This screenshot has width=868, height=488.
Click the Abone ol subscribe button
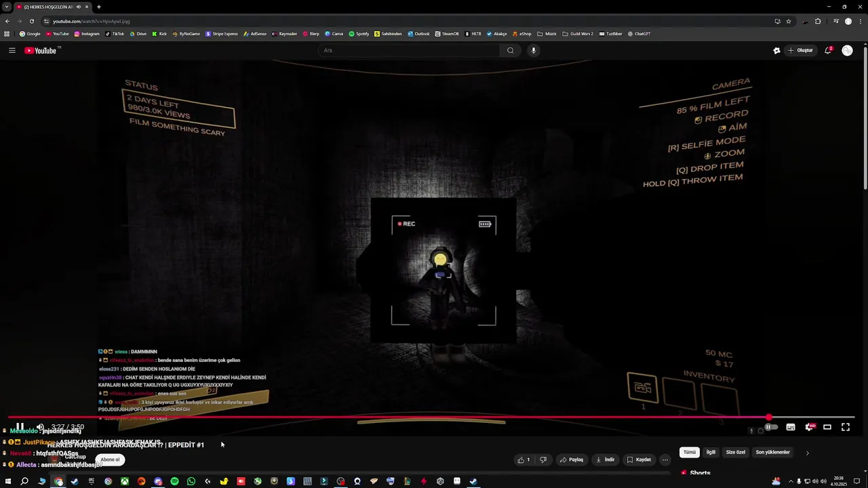110,460
